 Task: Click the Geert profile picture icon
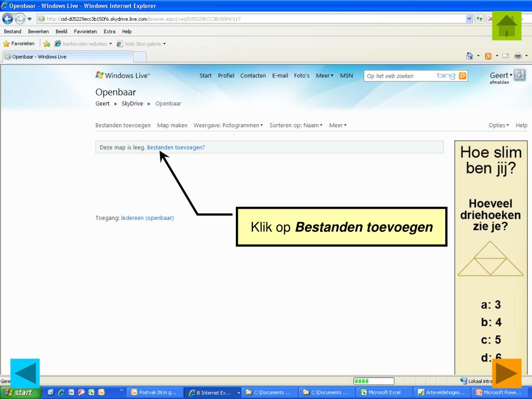(x=520, y=75)
